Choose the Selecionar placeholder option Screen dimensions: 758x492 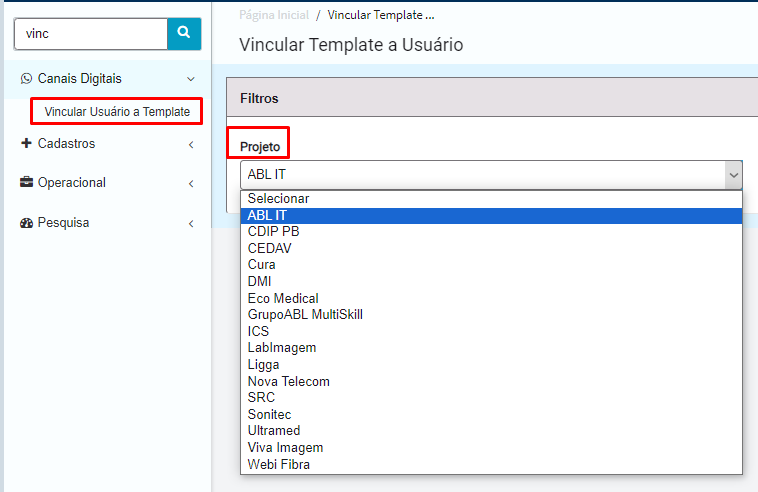[491, 199]
